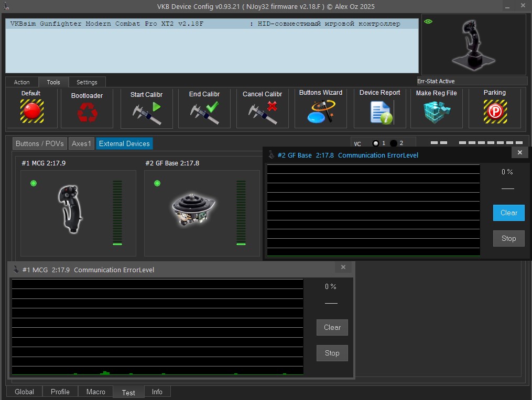The height and width of the screenshot is (400, 532).
Task: Click the green status LED of #1 MCG
Action: 33,183
